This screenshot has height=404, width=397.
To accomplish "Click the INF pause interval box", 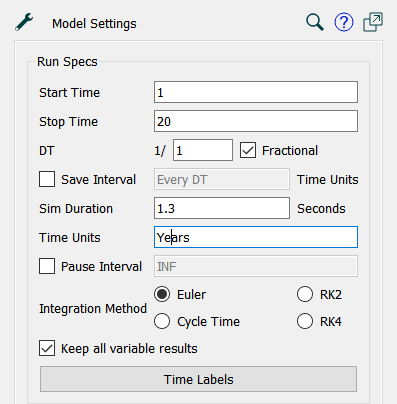I will (256, 266).
